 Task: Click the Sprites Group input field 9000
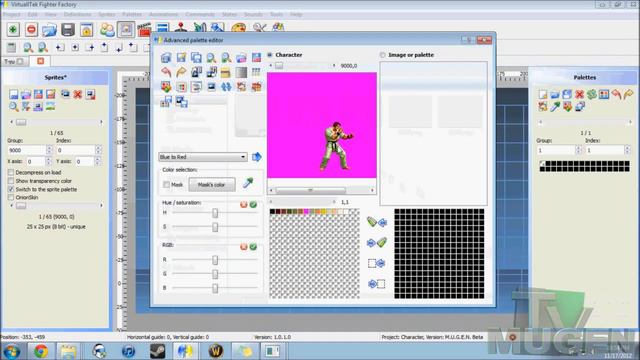[27, 150]
